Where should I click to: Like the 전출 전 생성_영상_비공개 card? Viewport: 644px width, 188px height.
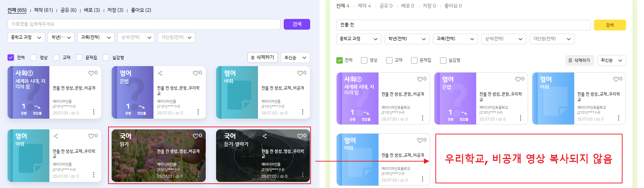tap(195, 136)
